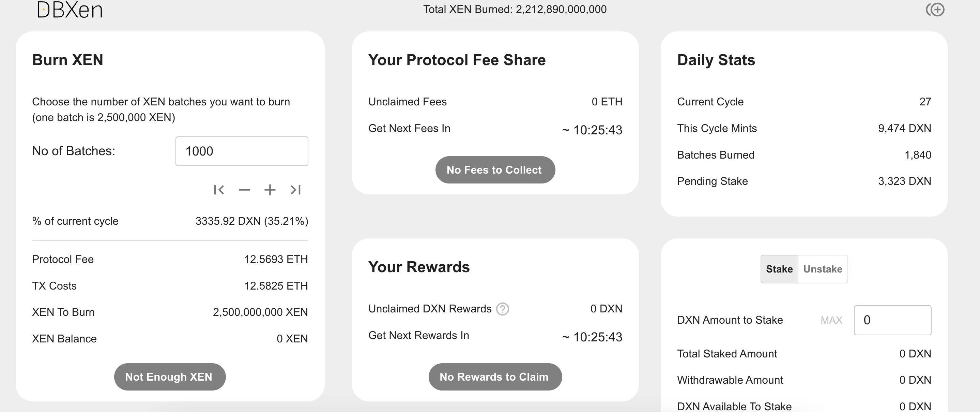
Task: Switch to the Unstake tab
Action: (823, 269)
